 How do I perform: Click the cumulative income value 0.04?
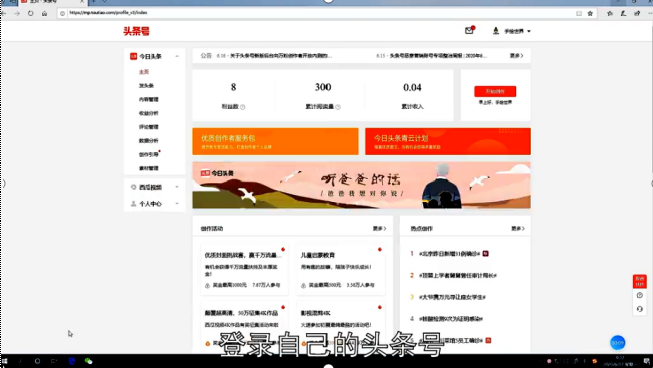click(x=412, y=87)
